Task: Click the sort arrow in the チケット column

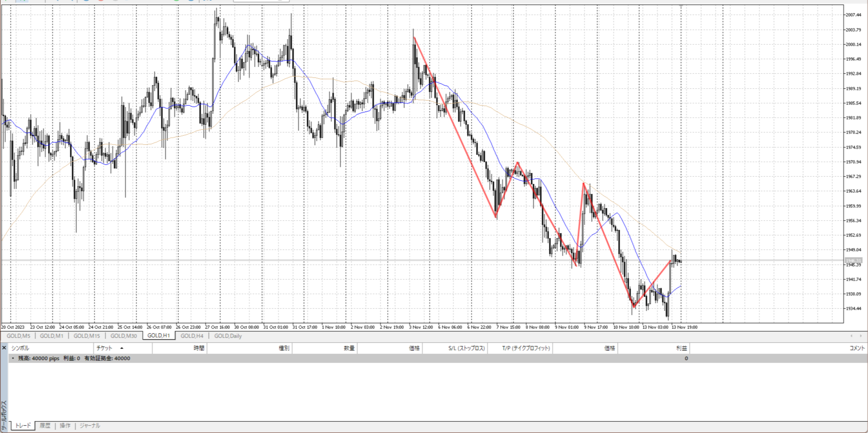Action: tap(122, 348)
